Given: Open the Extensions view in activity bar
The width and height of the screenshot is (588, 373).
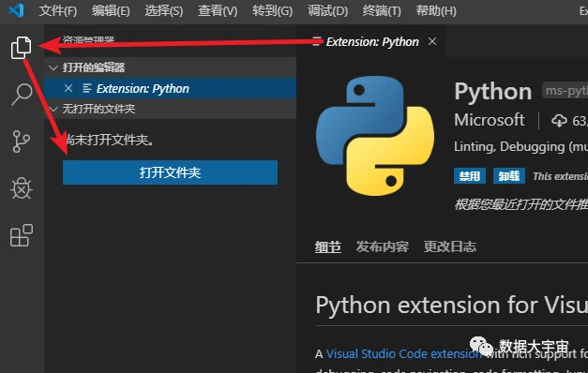Looking at the screenshot, I should [x=22, y=235].
